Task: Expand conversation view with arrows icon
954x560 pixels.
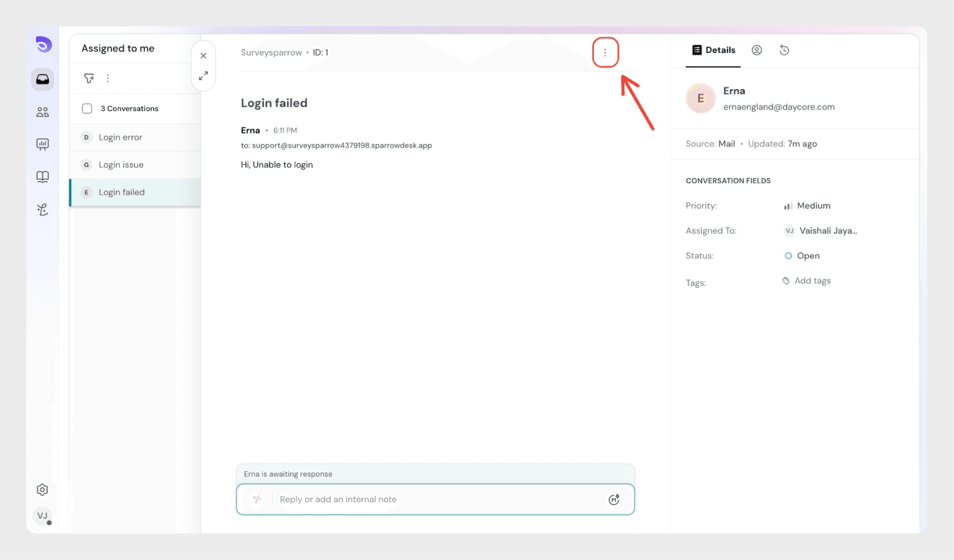Action: point(203,76)
